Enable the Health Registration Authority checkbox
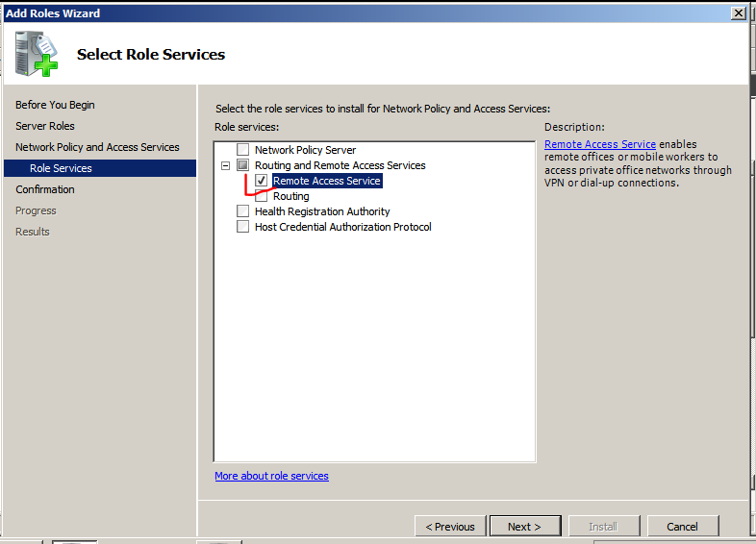Screen dimensions: 756x544 pos(242,211)
